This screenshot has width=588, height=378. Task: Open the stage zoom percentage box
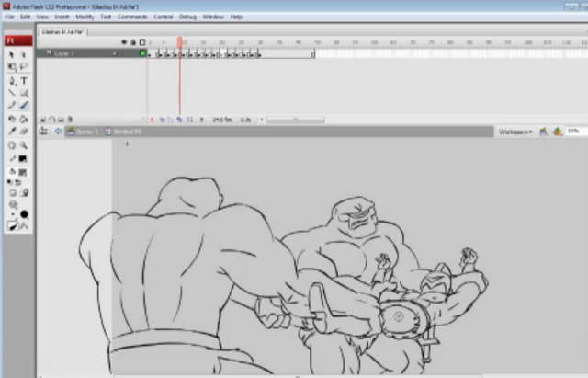[577, 132]
